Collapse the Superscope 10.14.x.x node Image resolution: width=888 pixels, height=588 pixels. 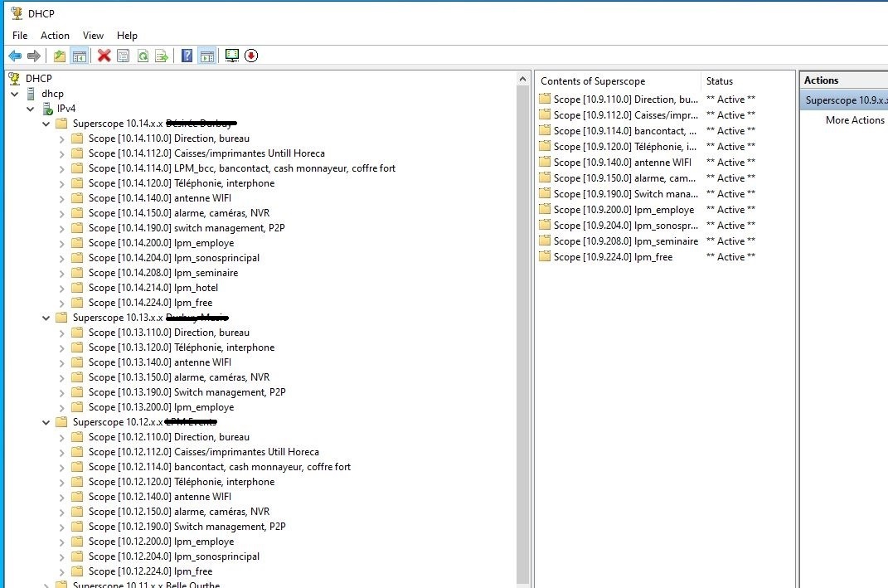46,124
